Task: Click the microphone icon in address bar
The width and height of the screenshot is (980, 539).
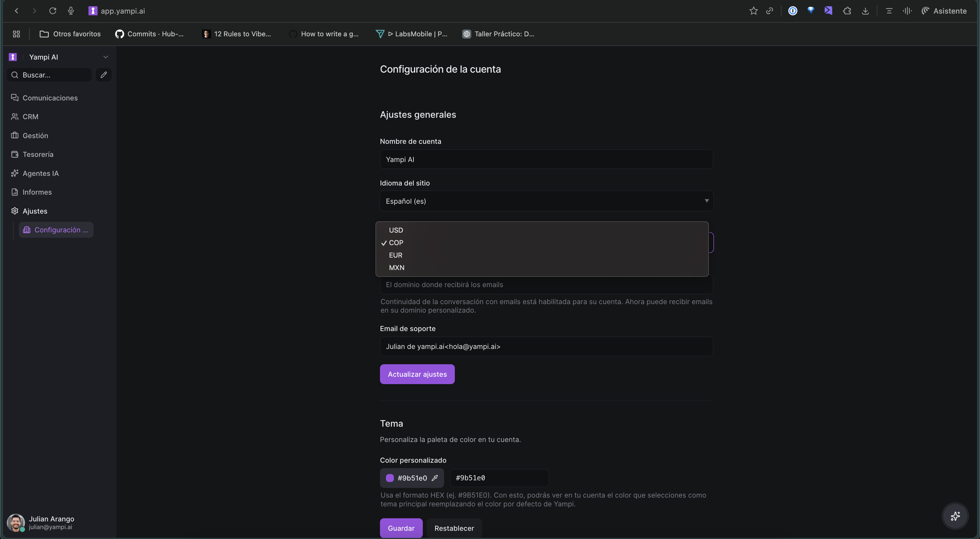Action: coord(71,11)
